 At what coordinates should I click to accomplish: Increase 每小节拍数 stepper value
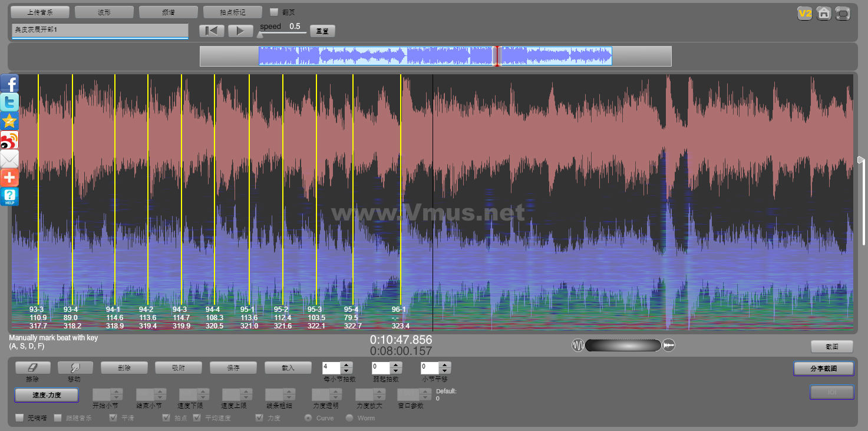(x=346, y=364)
